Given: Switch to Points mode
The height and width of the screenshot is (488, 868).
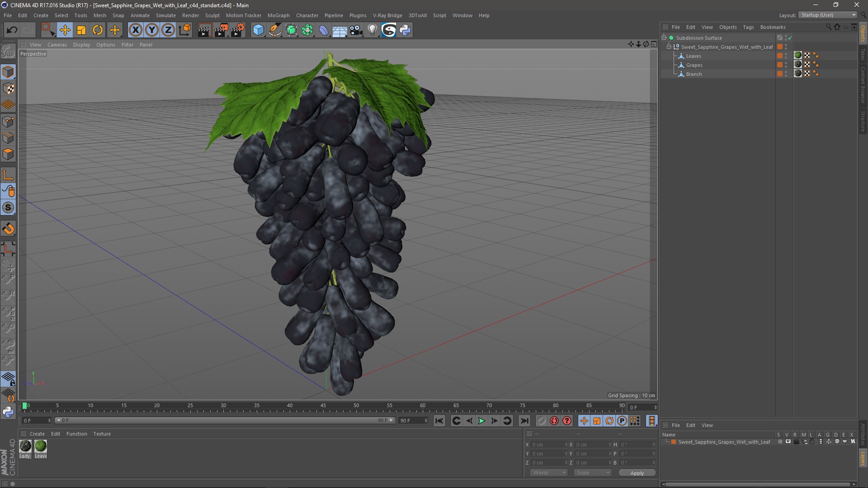Looking at the screenshot, I should (x=8, y=122).
